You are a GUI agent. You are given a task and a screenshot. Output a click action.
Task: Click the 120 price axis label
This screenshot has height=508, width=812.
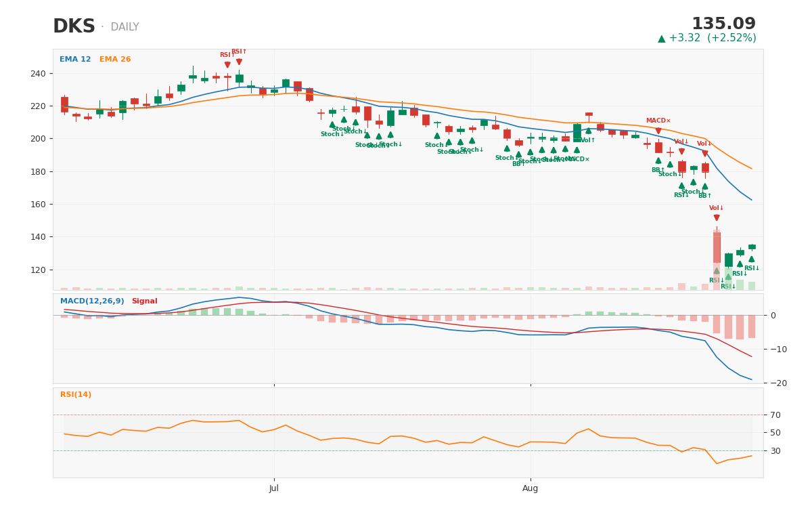(39, 270)
